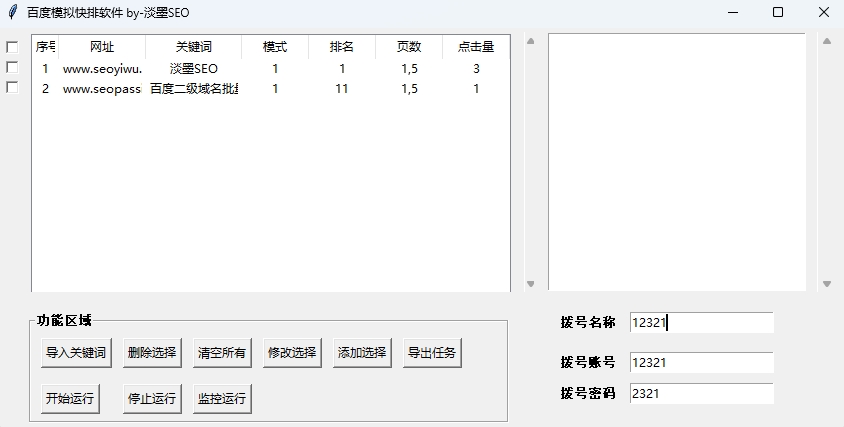Focus the 拨号名称 input field
The height and width of the screenshot is (427, 844).
pos(702,323)
